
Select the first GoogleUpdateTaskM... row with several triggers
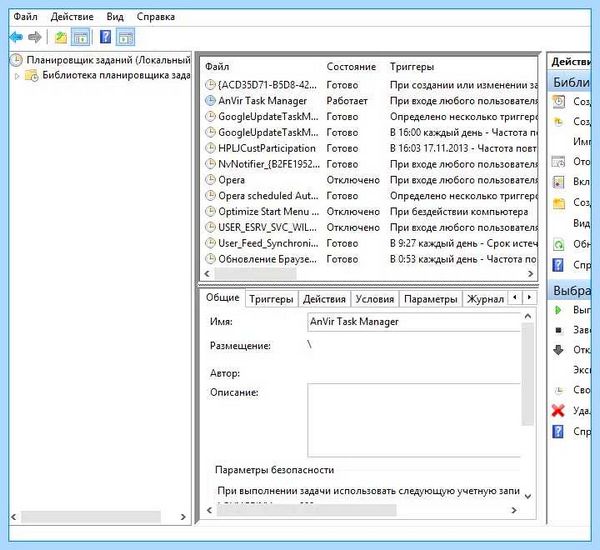tap(370, 117)
